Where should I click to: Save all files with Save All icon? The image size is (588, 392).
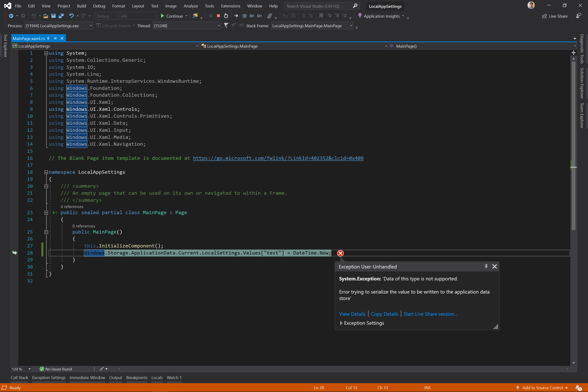(x=61, y=16)
